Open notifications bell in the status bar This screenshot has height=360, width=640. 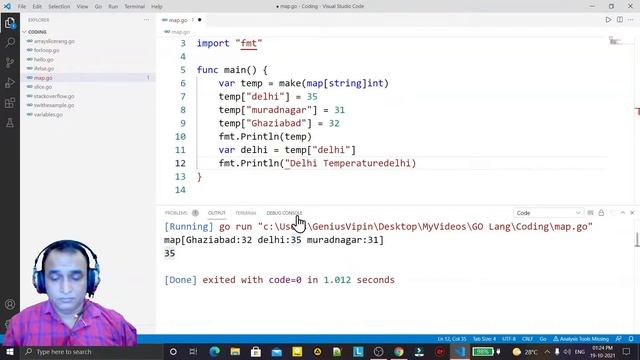pyautogui.click(x=631, y=339)
